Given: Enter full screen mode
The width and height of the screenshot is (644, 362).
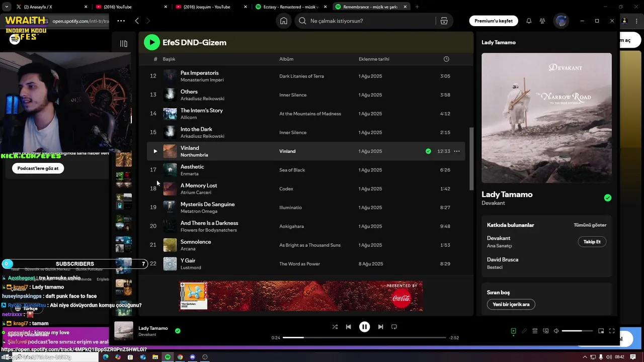Looking at the screenshot, I should (x=612, y=331).
